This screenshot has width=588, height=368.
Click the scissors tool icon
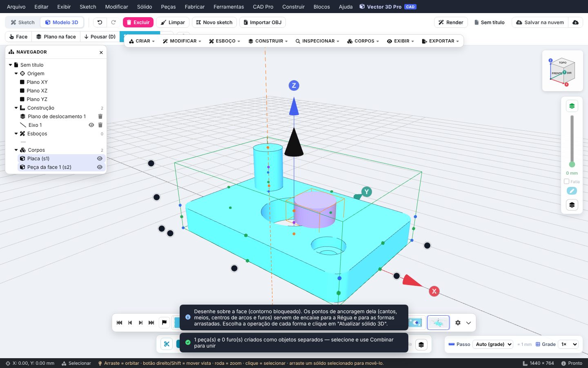tap(167, 344)
